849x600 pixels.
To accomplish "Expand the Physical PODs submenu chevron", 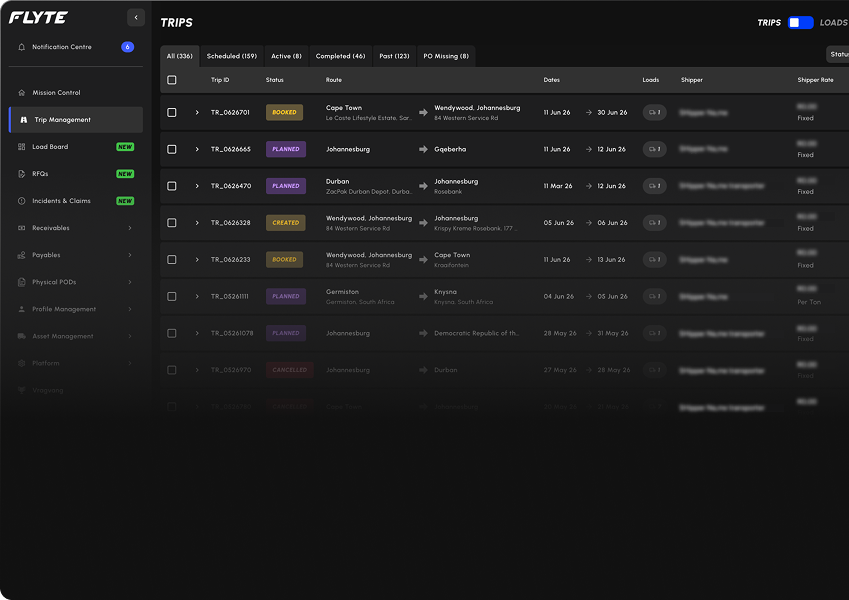I will pyautogui.click(x=130, y=282).
